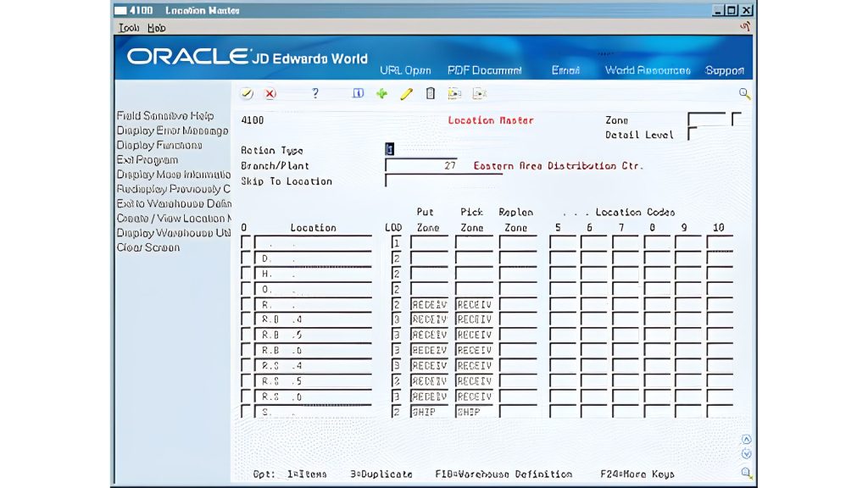Click the green plus add icon

point(382,93)
